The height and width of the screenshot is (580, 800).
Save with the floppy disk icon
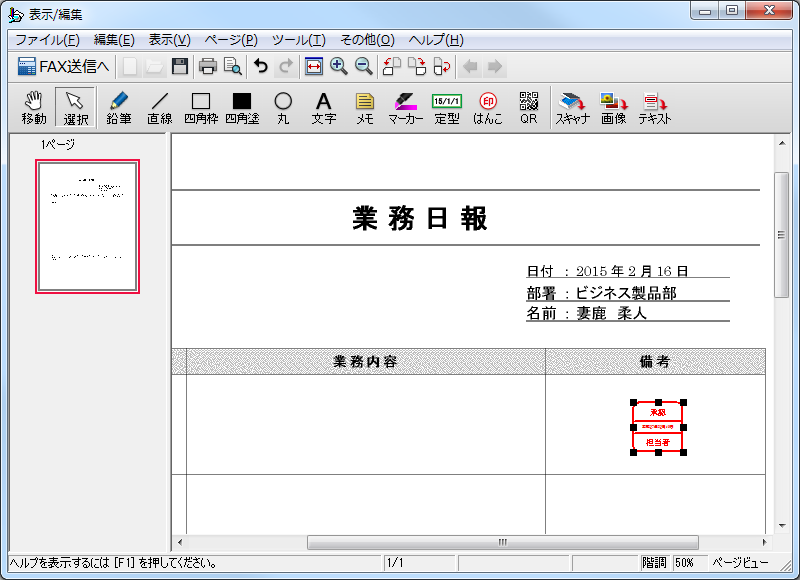coord(180,66)
